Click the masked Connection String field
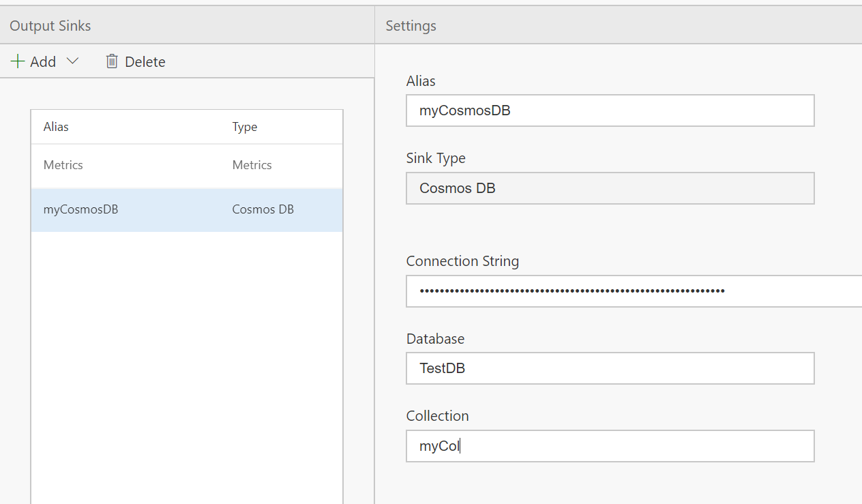 633,291
